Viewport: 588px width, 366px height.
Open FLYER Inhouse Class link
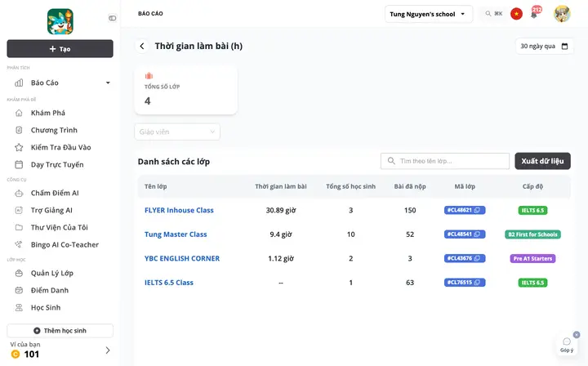[x=179, y=211]
